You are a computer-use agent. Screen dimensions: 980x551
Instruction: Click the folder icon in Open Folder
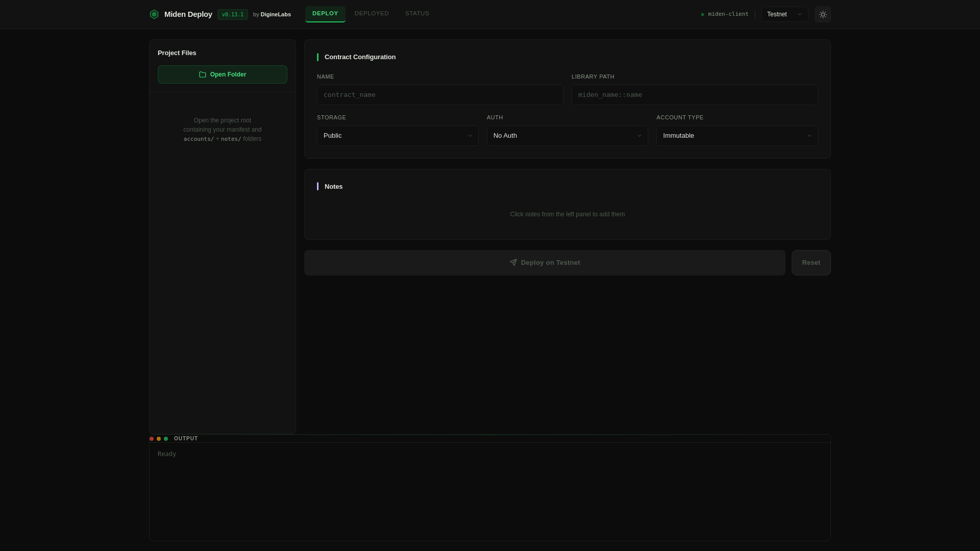coord(203,74)
